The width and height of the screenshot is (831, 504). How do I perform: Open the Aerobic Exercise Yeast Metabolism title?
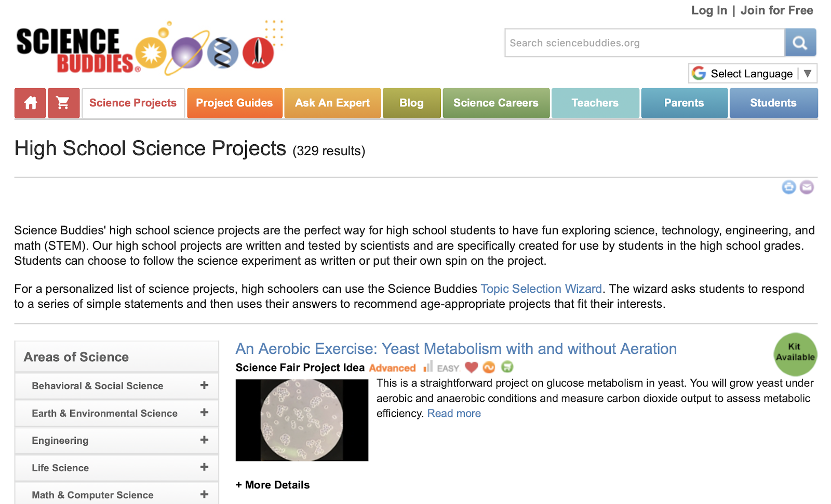point(456,349)
